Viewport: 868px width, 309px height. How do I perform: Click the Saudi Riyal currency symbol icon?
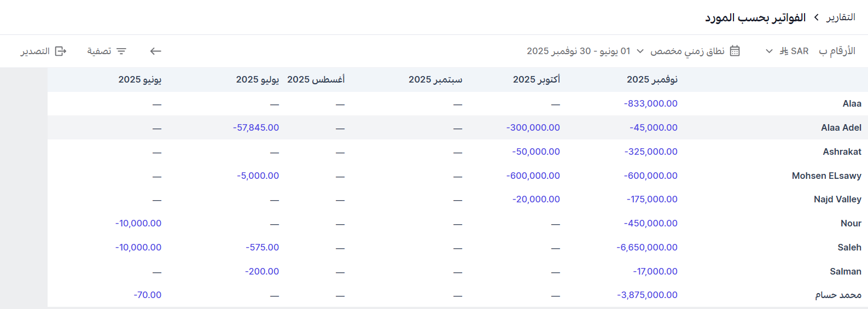pos(784,51)
